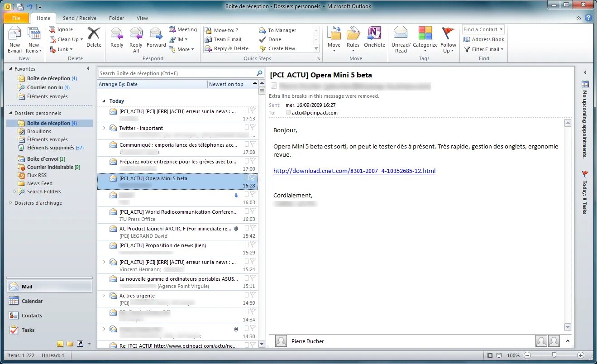Click the search magnifier icon
This screenshot has width=597, height=364.
(259, 73)
